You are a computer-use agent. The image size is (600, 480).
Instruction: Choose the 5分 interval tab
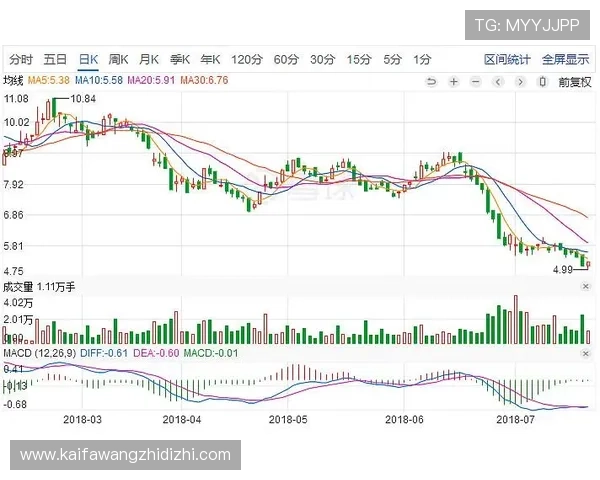(392, 59)
